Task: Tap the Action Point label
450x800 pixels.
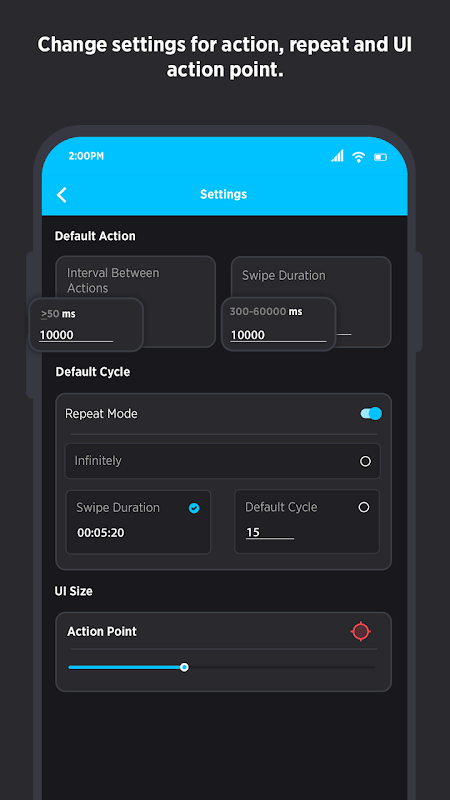Action: 102,632
